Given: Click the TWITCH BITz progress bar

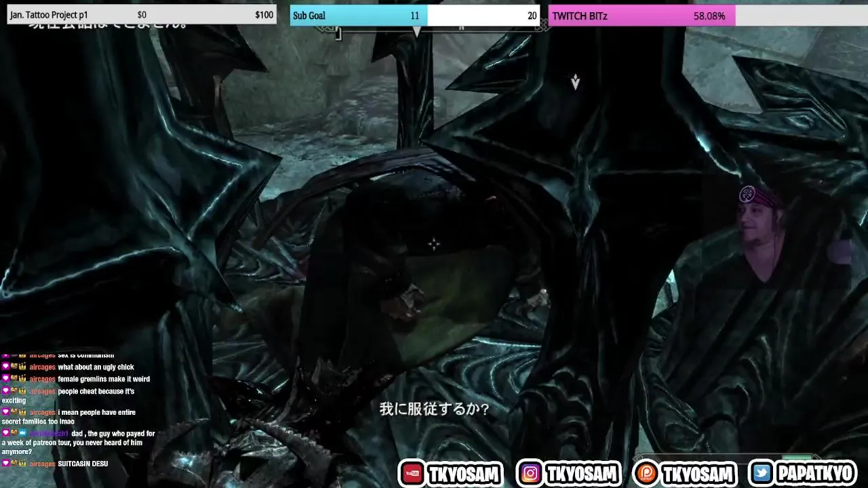Looking at the screenshot, I should tap(708, 15).
